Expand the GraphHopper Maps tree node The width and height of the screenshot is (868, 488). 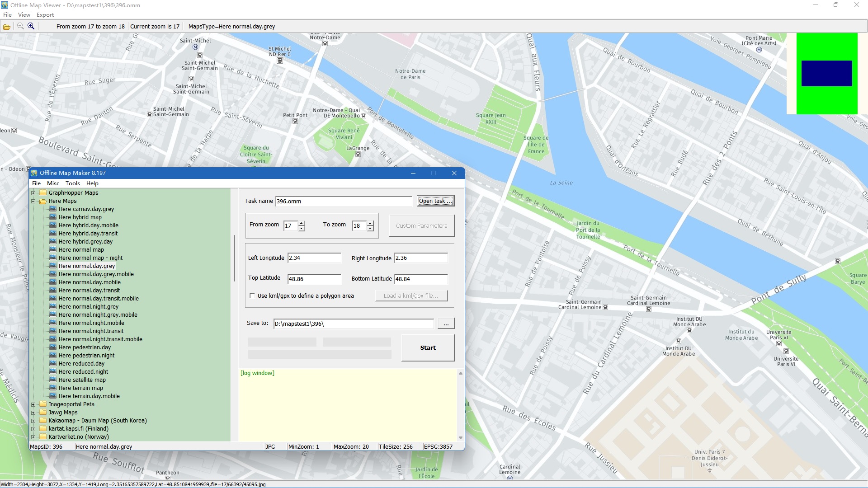click(33, 193)
